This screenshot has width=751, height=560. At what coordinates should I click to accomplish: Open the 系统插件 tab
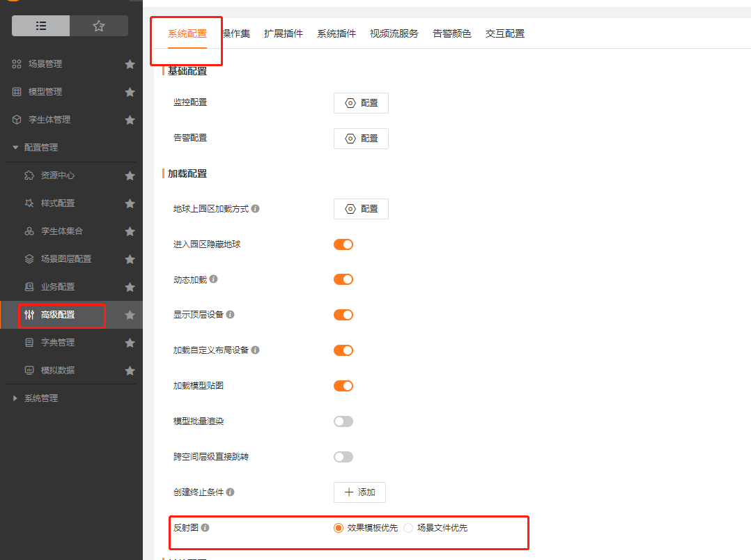coord(336,33)
